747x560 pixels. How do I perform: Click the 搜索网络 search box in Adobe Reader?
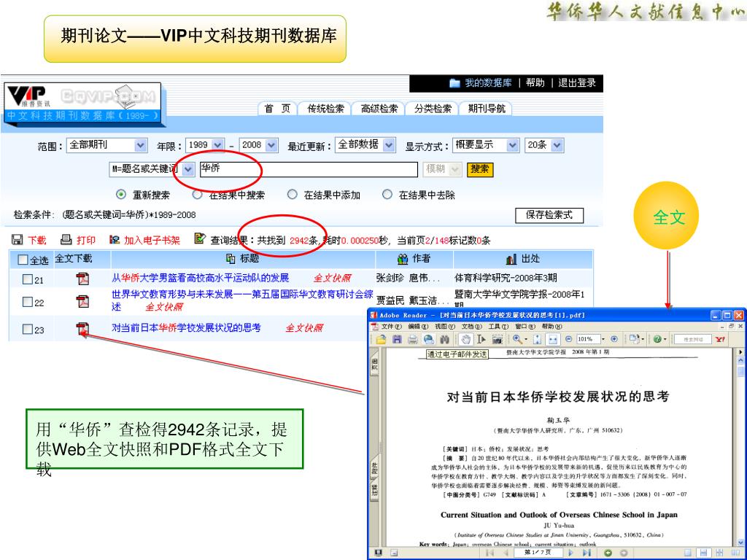pos(693,339)
